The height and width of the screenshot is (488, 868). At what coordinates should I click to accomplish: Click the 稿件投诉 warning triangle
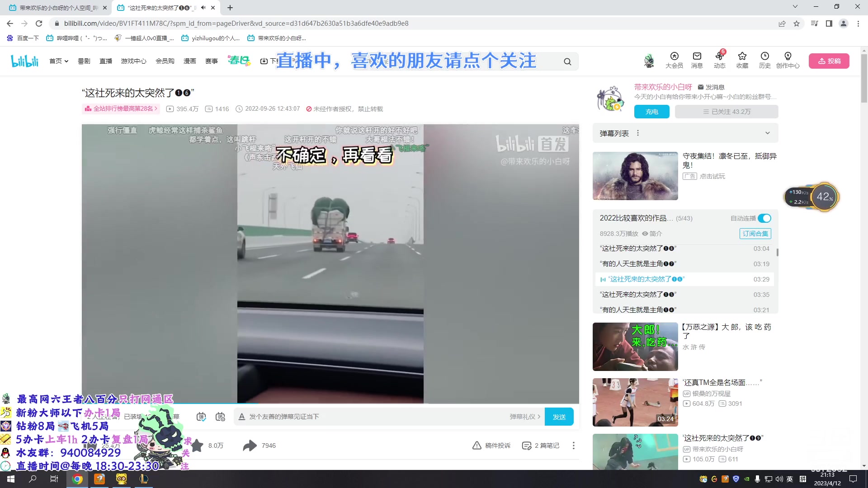click(477, 446)
